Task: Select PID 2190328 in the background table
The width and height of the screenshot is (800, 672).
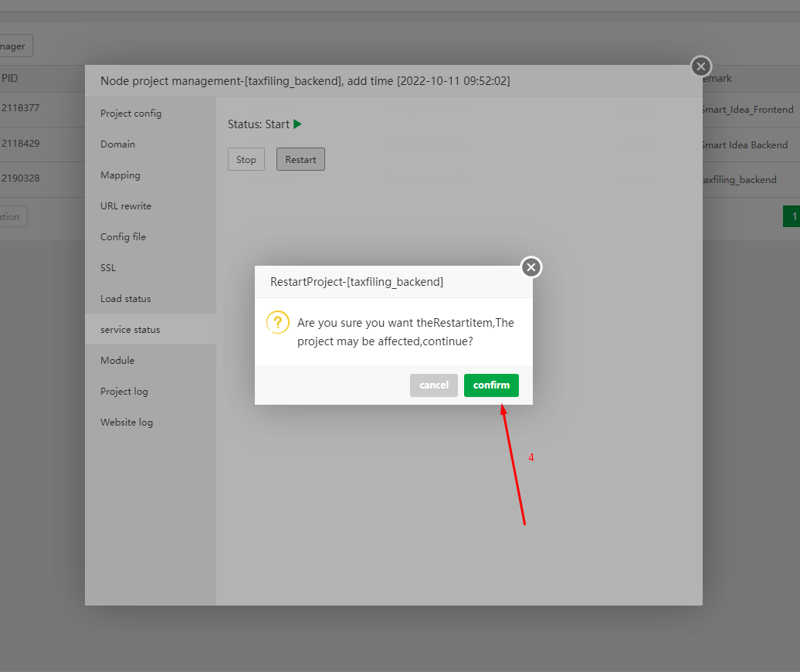Action: (x=20, y=178)
